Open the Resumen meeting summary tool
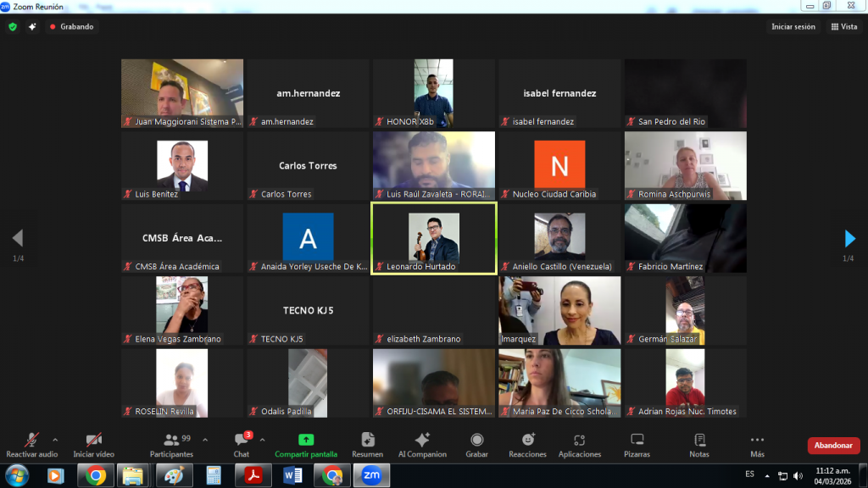The image size is (868, 488). pos(367,445)
